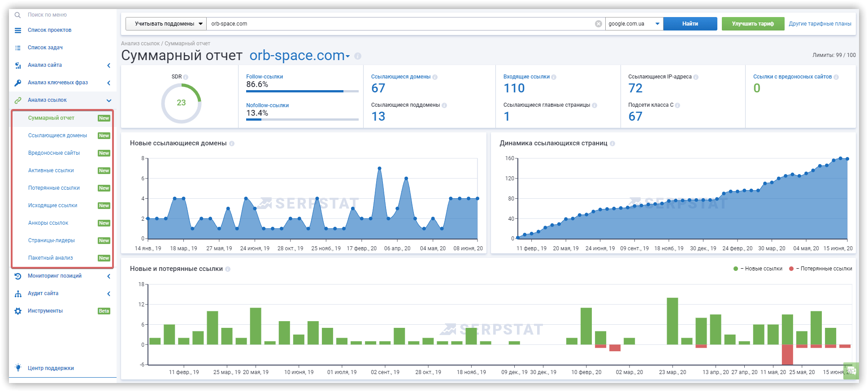Click the search magnifier icon in menu
The image size is (868, 392).
click(17, 15)
